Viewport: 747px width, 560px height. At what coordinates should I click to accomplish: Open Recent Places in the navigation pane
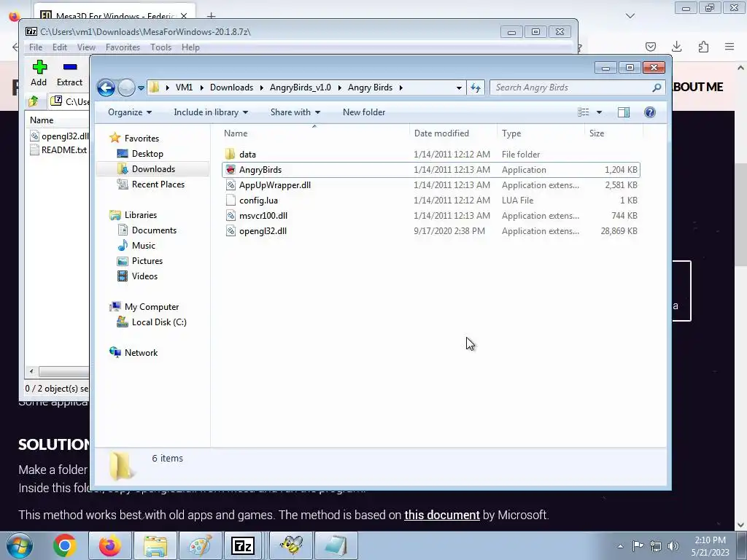point(158,184)
